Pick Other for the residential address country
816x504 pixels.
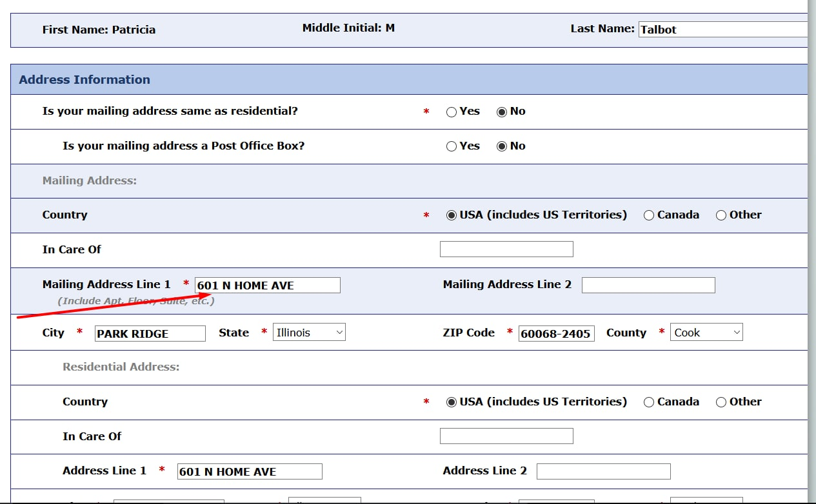tap(721, 402)
